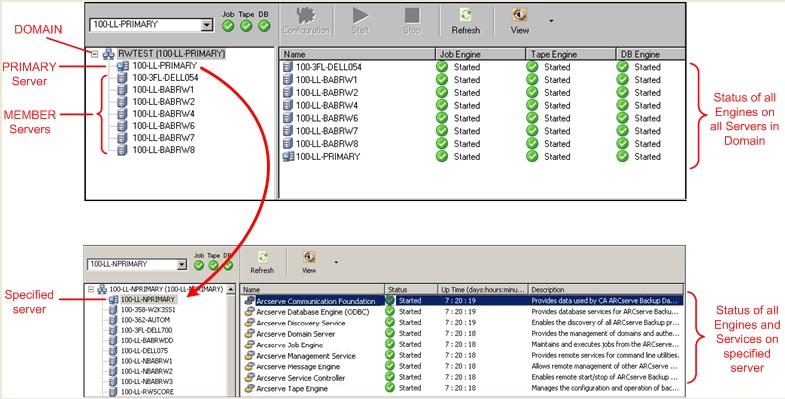Click the Tape status icon beside the 100-LL-NPRIMARY dropdown
The height and width of the screenshot is (399, 785).
213,265
